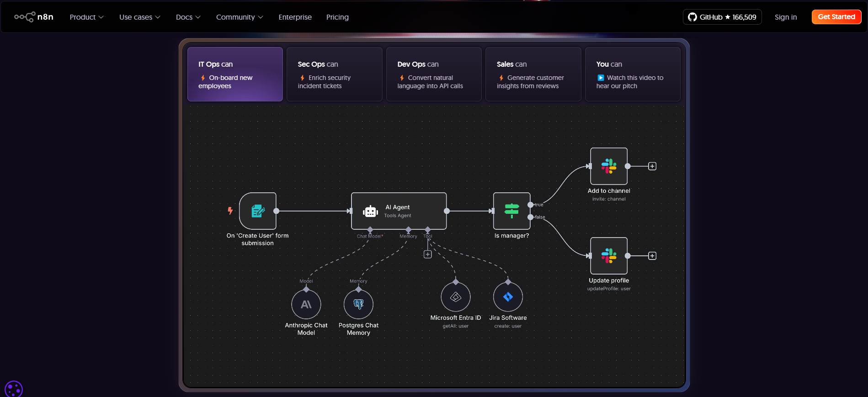Click the plus after Add to channel
Image resolution: width=868 pixels, height=397 pixels.
click(x=652, y=166)
